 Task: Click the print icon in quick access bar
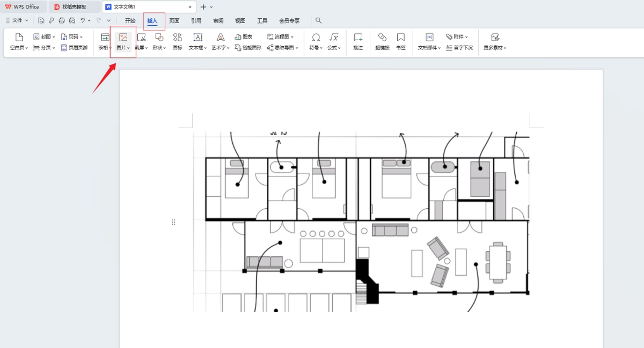pyautogui.click(x=62, y=20)
